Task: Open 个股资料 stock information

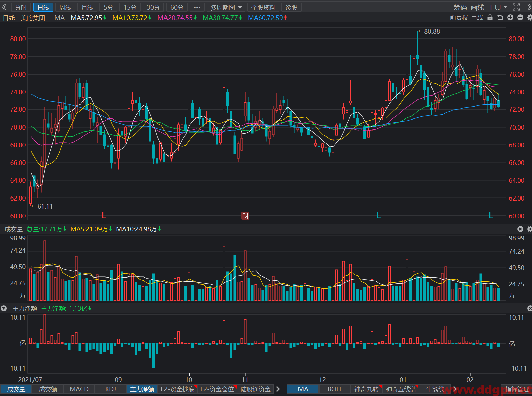Action: [x=263, y=7]
